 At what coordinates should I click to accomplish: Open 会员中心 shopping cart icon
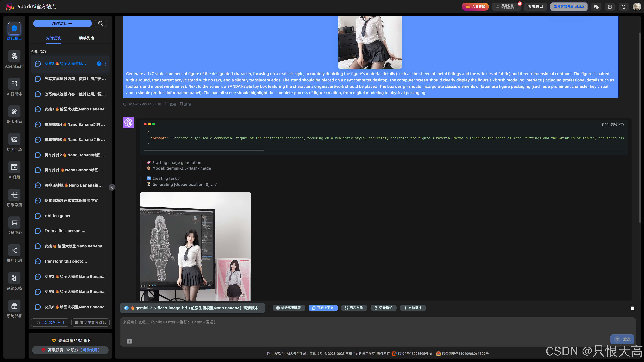14,223
